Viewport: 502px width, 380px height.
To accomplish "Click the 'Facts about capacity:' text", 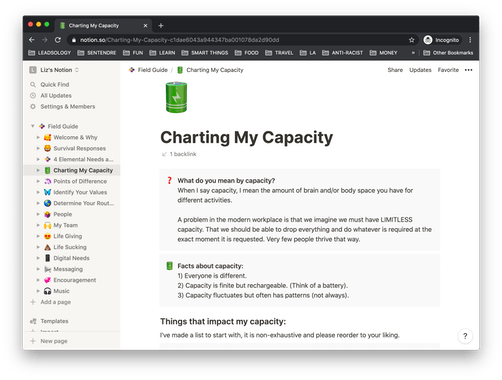I will [x=210, y=266].
